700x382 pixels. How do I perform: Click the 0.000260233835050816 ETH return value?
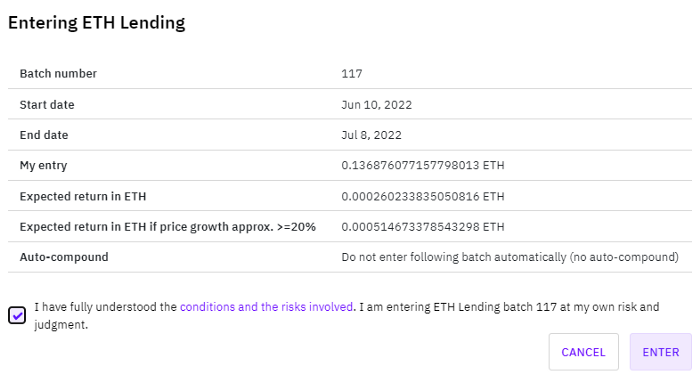coord(423,196)
